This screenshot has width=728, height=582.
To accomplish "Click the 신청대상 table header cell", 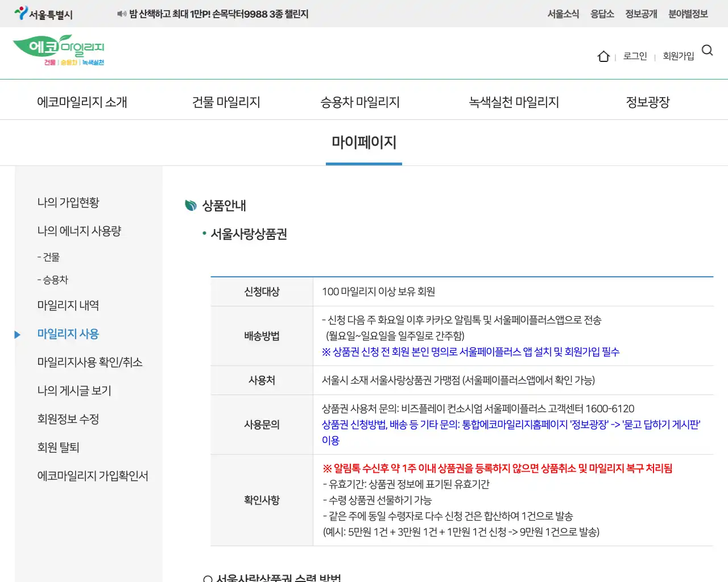I will (x=262, y=292).
